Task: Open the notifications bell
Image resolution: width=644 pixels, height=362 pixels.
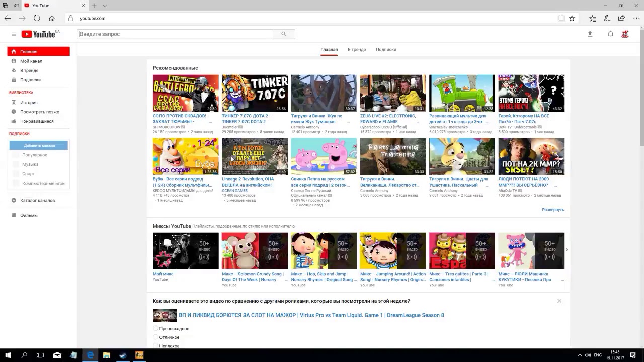Action: pos(610,34)
